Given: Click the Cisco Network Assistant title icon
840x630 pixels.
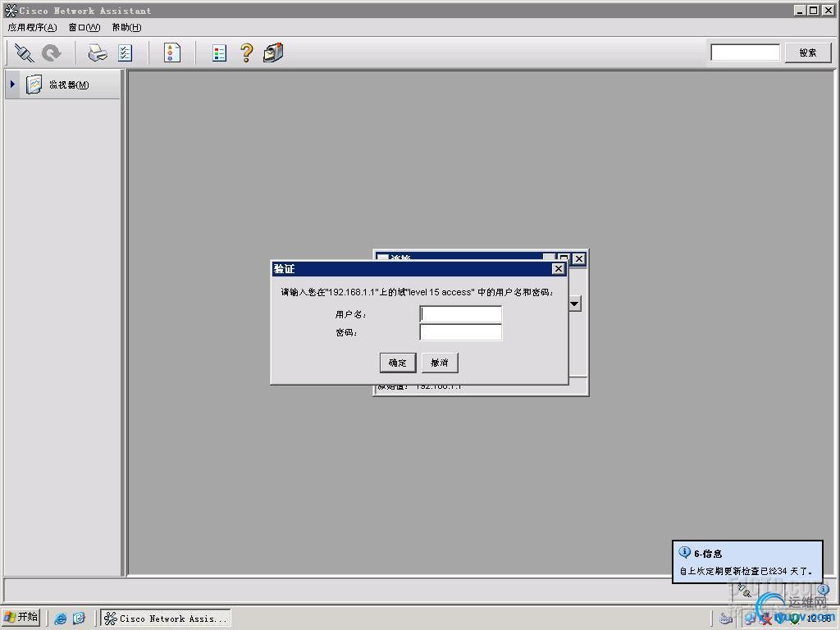Looking at the screenshot, I should pos(11,10).
